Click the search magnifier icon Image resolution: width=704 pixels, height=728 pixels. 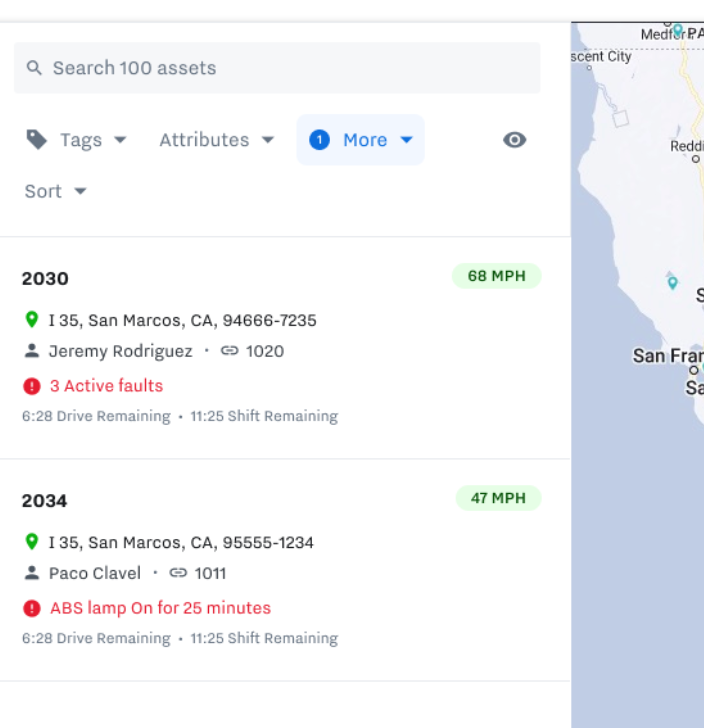coord(34,68)
